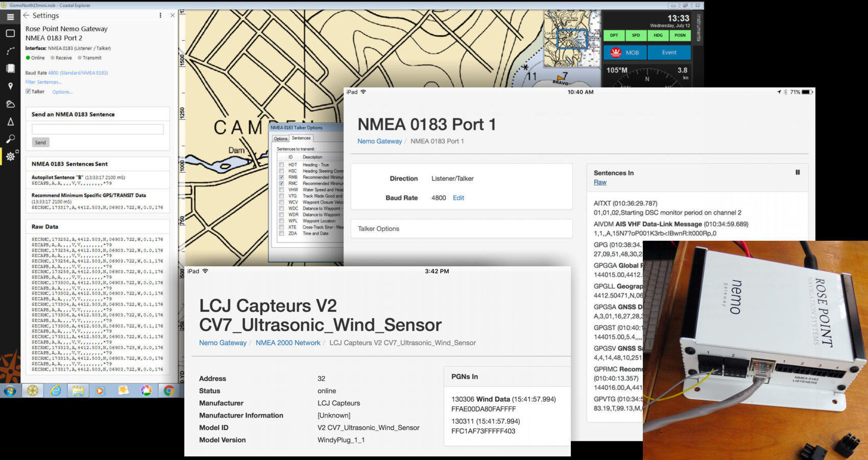This screenshot has height=460, width=868.
Task: Open the Filter Sentences link
Action: (43, 82)
